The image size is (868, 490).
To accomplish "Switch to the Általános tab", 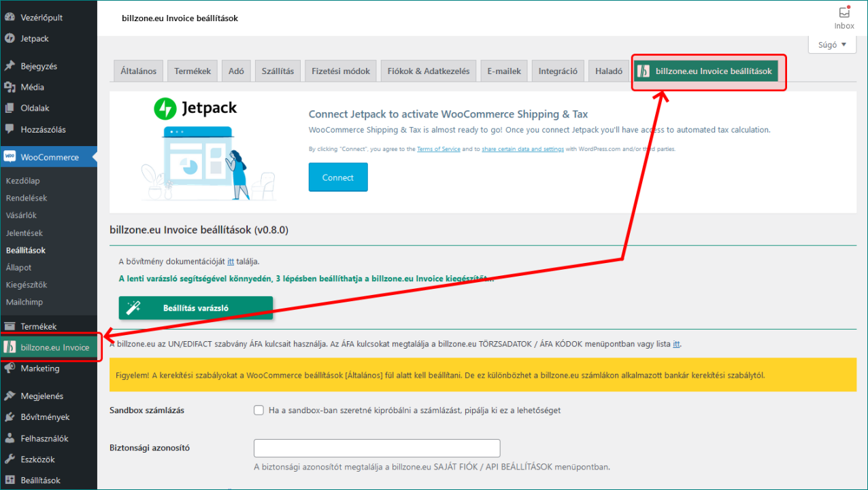I will click(x=138, y=71).
